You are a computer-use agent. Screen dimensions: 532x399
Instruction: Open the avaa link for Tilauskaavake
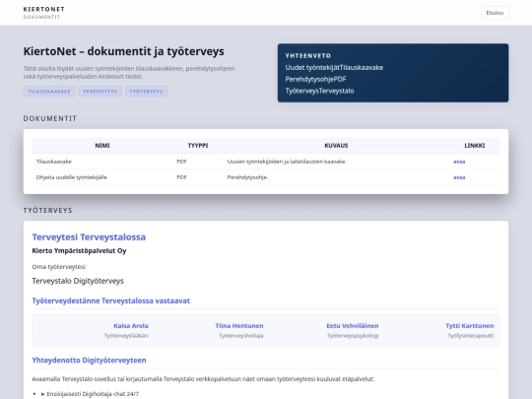[459, 162]
